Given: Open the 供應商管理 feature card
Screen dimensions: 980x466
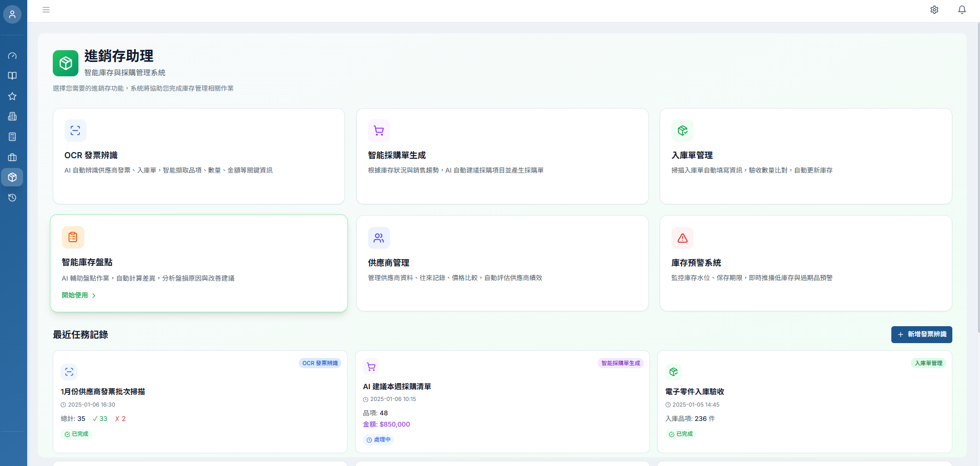Looking at the screenshot, I should click(x=502, y=263).
